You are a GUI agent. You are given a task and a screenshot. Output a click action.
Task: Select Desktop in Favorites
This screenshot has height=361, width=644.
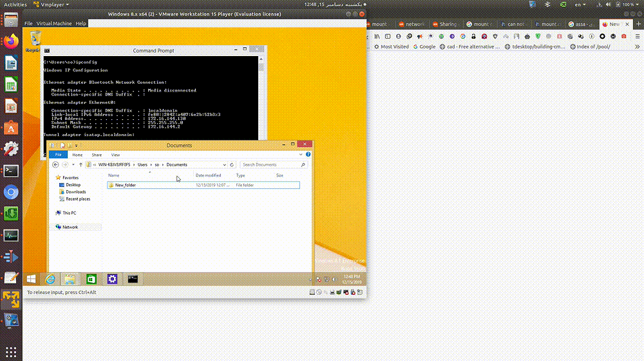coord(70,185)
